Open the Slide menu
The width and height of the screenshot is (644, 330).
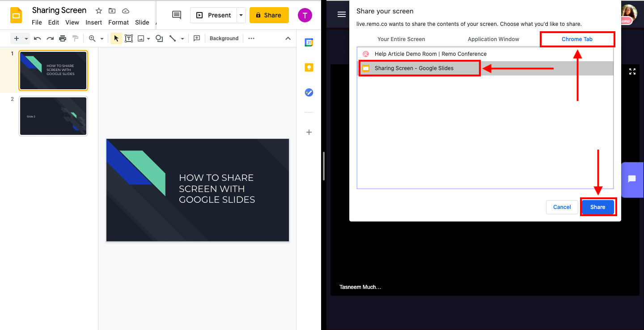coord(142,22)
